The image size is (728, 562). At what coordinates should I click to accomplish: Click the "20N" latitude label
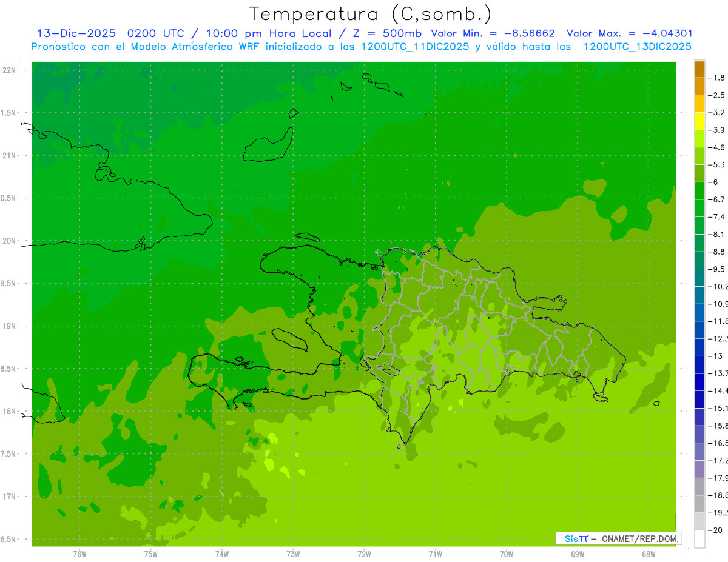(10, 241)
